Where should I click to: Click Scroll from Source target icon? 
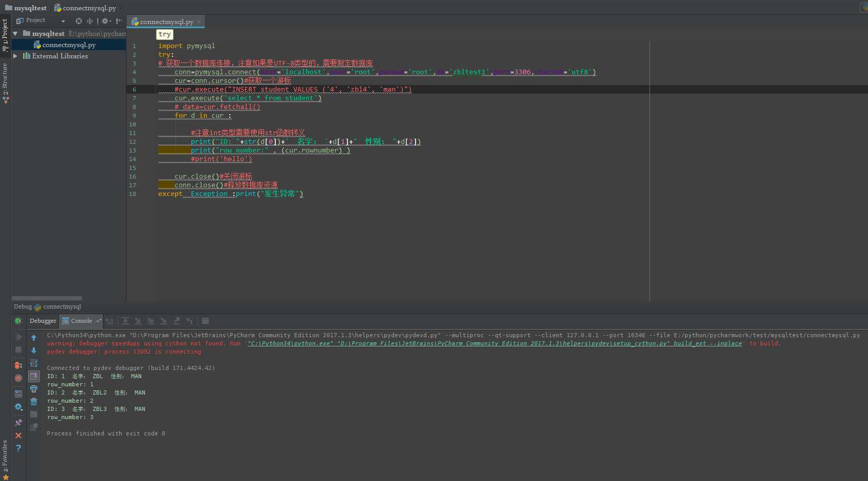79,21
